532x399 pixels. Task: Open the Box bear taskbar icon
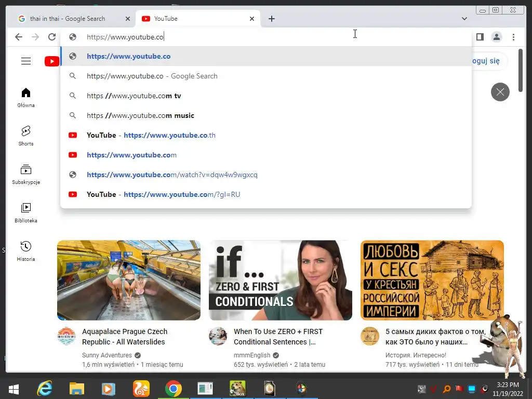[x=237, y=389]
